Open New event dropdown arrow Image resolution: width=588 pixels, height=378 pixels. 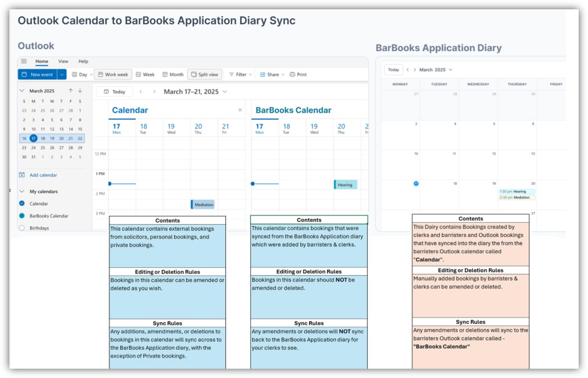[62, 74]
